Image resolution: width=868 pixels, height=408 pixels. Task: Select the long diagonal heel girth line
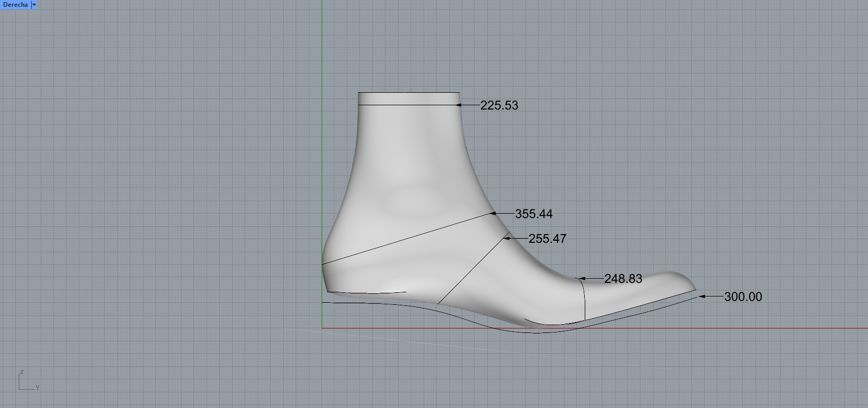pos(407,239)
